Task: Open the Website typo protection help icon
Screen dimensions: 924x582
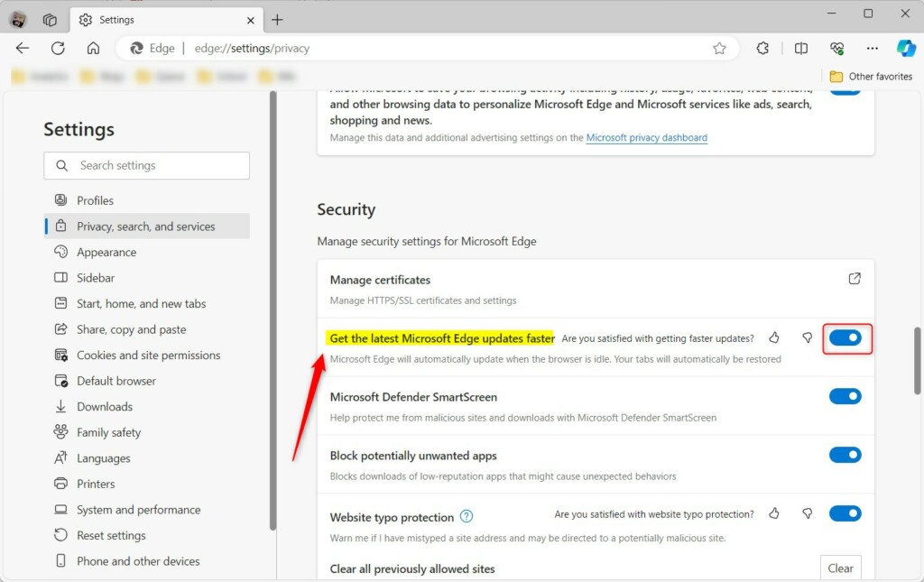Action: 467,517
